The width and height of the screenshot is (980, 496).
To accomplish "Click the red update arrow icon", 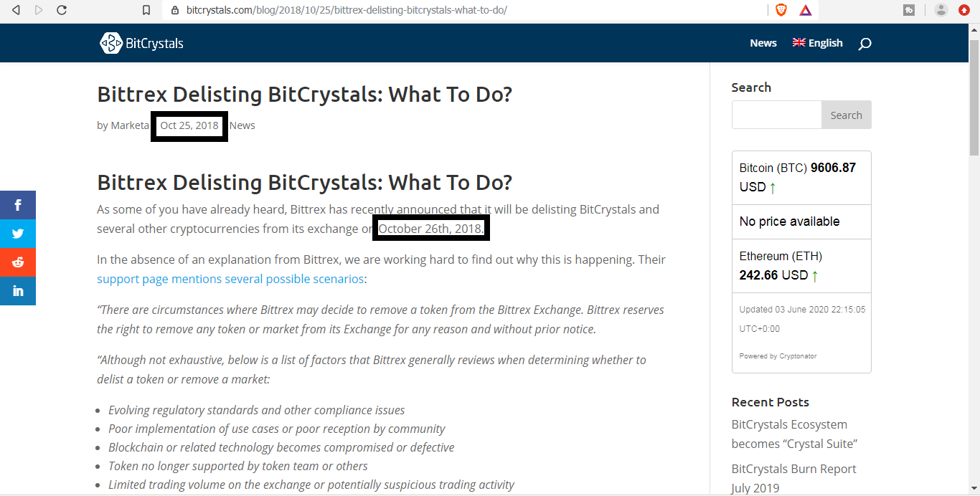I will (x=964, y=10).
